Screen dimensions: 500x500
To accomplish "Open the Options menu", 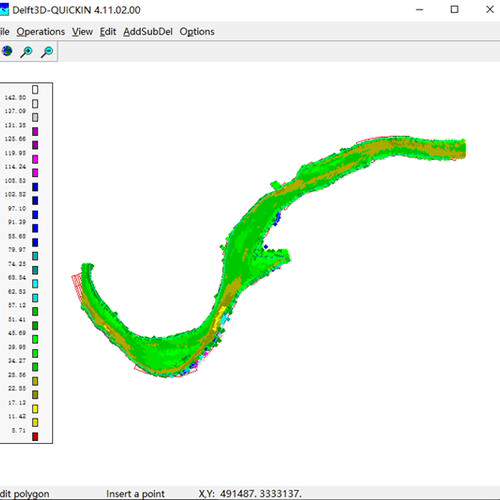I will coord(197,32).
